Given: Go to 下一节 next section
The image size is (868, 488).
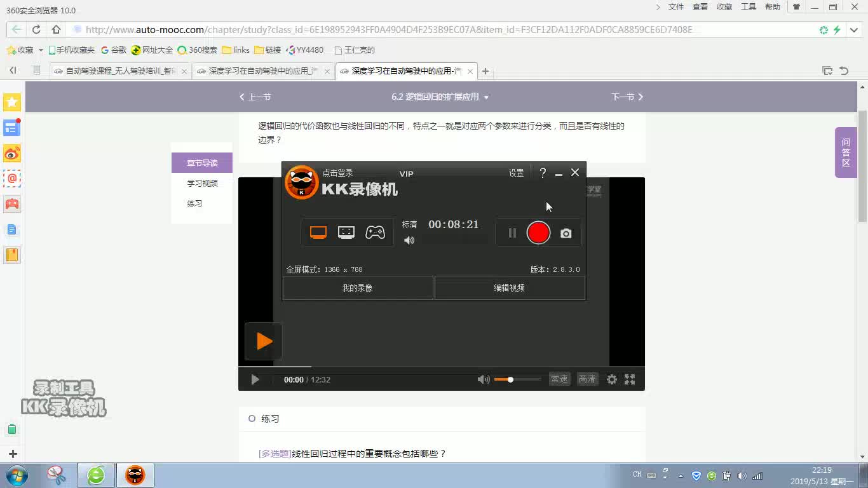Looking at the screenshot, I should pyautogui.click(x=627, y=97).
